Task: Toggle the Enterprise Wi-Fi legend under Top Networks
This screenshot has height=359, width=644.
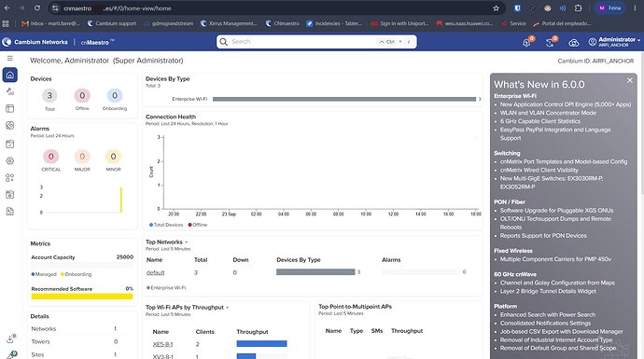Action: pos(166,287)
